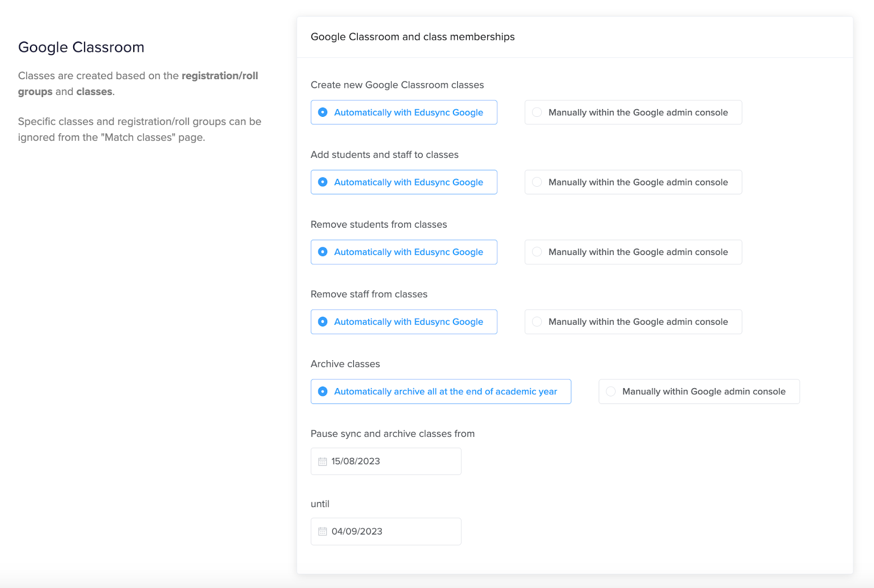
Task: Click the Google Classroom and class memberships header
Action: [x=412, y=37]
